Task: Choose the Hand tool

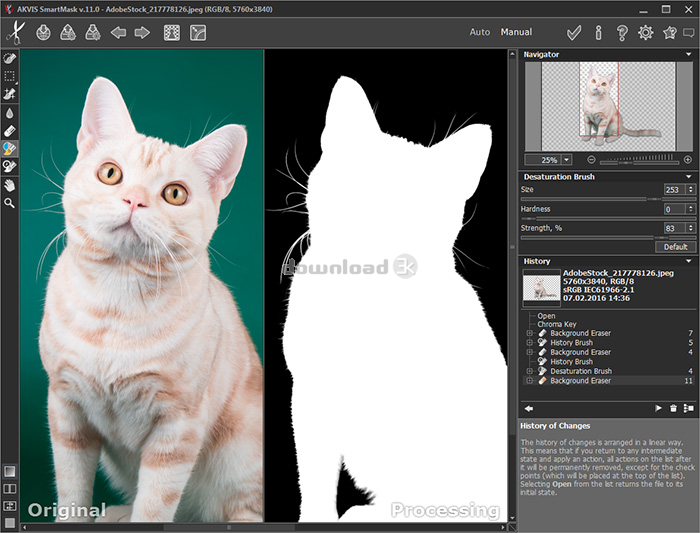Action: [x=9, y=185]
